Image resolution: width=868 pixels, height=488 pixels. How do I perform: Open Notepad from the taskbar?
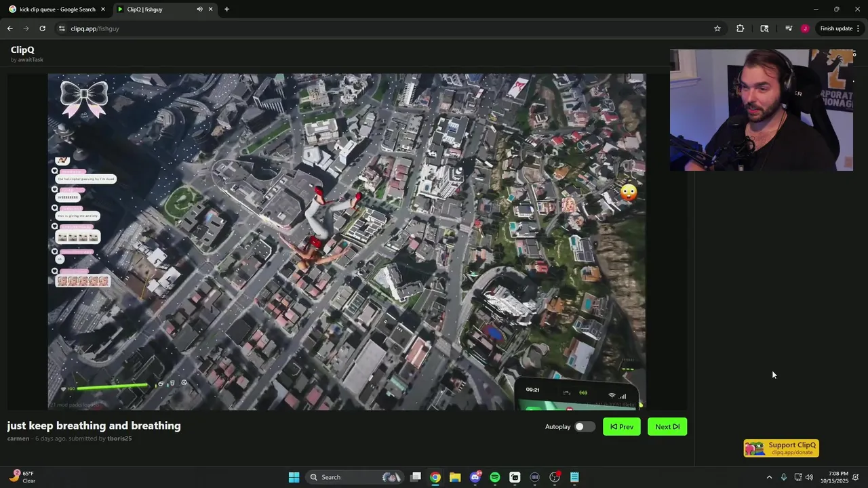coord(574,477)
